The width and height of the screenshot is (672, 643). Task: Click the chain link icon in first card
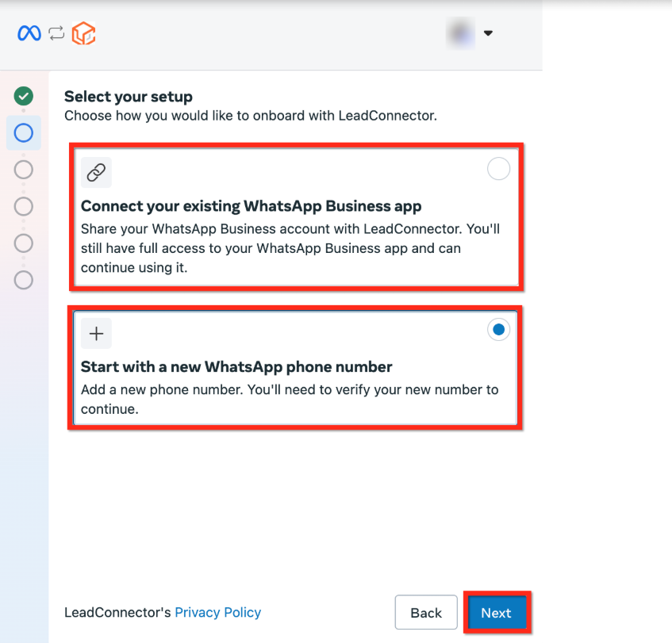click(x=97, y=173)
